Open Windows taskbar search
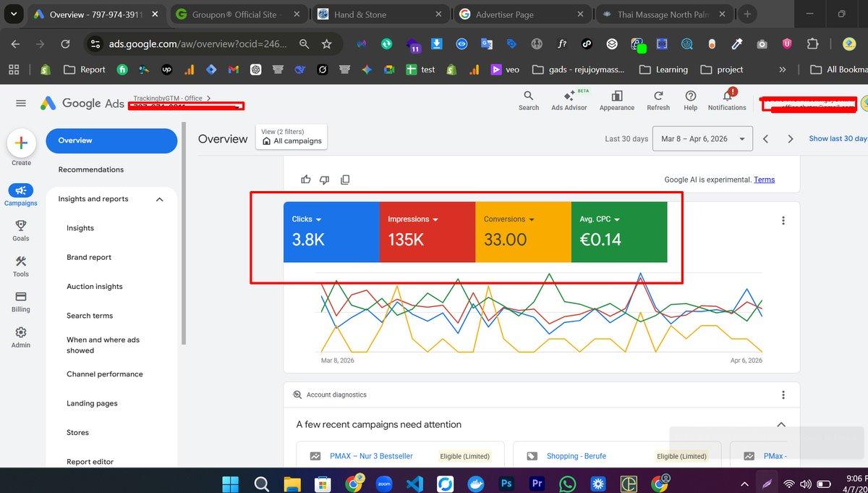Screen dimensions: 868x493 point(262,484)
